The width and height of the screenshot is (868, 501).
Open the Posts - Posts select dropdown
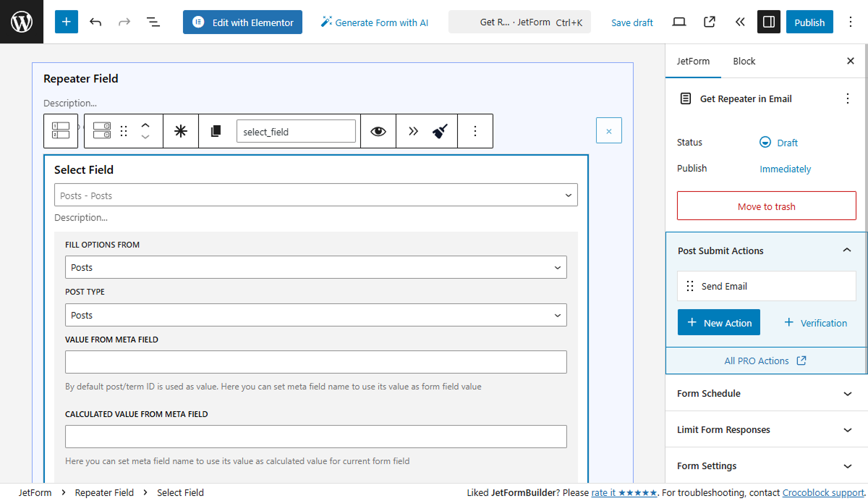(316, 195)
